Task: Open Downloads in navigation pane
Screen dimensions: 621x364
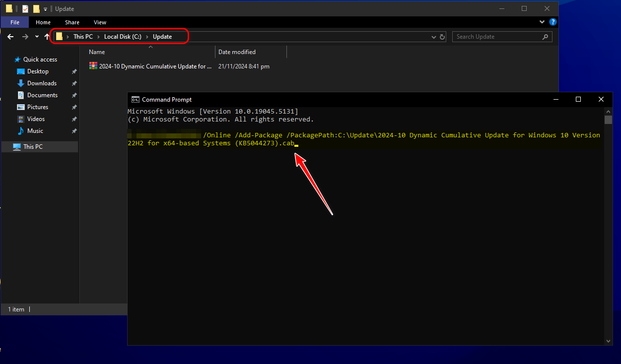Action: tap(42, 83)
